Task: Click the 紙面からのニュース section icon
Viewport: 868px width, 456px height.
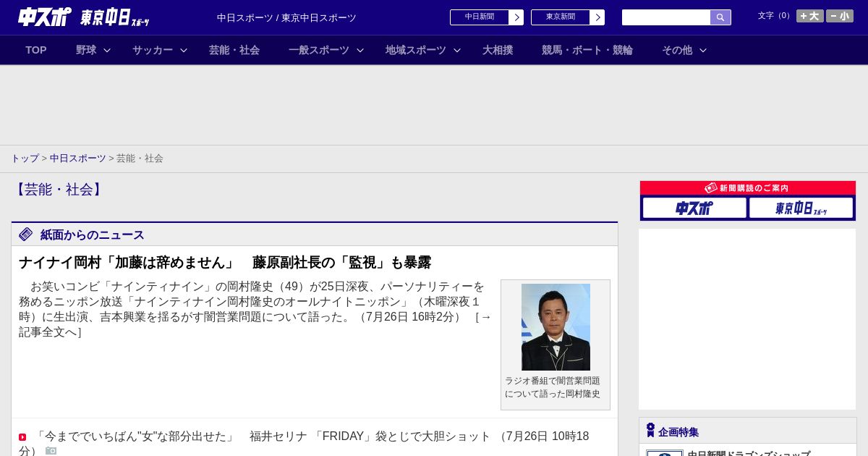Action: (26, 235)
